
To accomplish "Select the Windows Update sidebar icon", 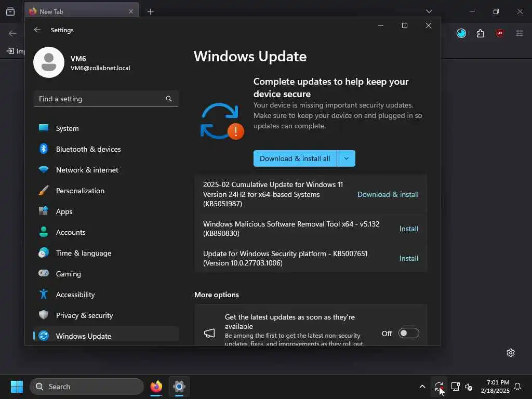I will pyautogui.click(x=44, y=336).
